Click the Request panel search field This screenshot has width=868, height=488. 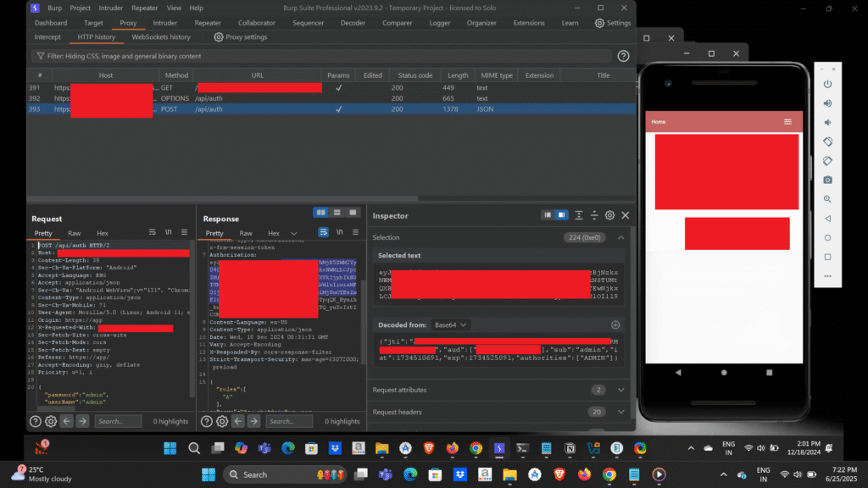point(118,421)
